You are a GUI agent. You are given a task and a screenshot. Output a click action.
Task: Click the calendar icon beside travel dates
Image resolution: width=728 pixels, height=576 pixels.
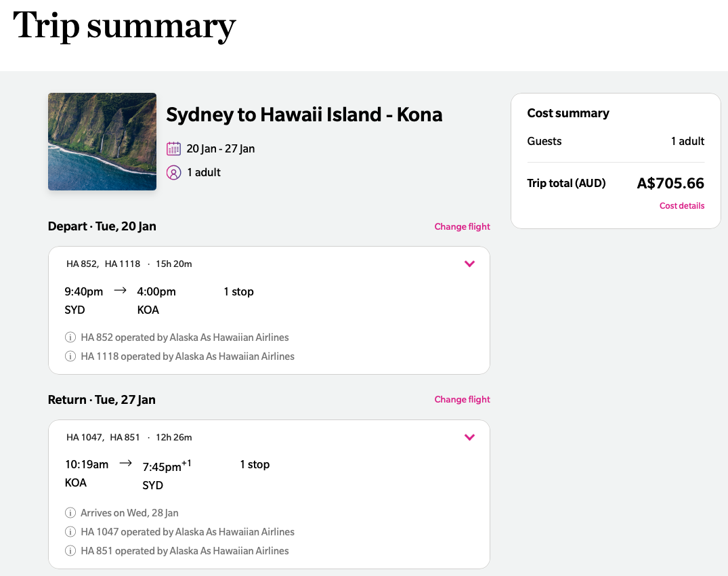tap(173, 148)
